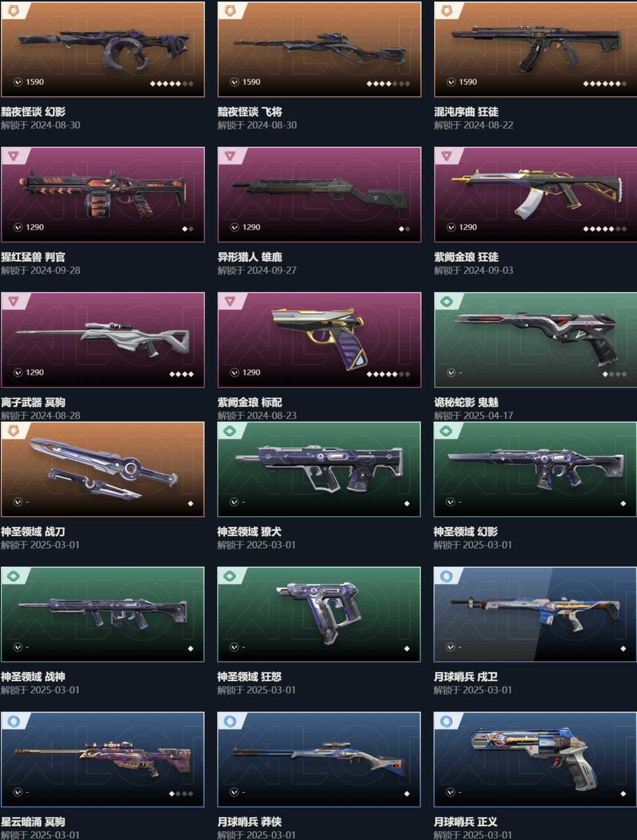Click the VP currency icon on 紫阙金琅 标配 card
Viewport: 637px width, 840px height.
(234, 372)
